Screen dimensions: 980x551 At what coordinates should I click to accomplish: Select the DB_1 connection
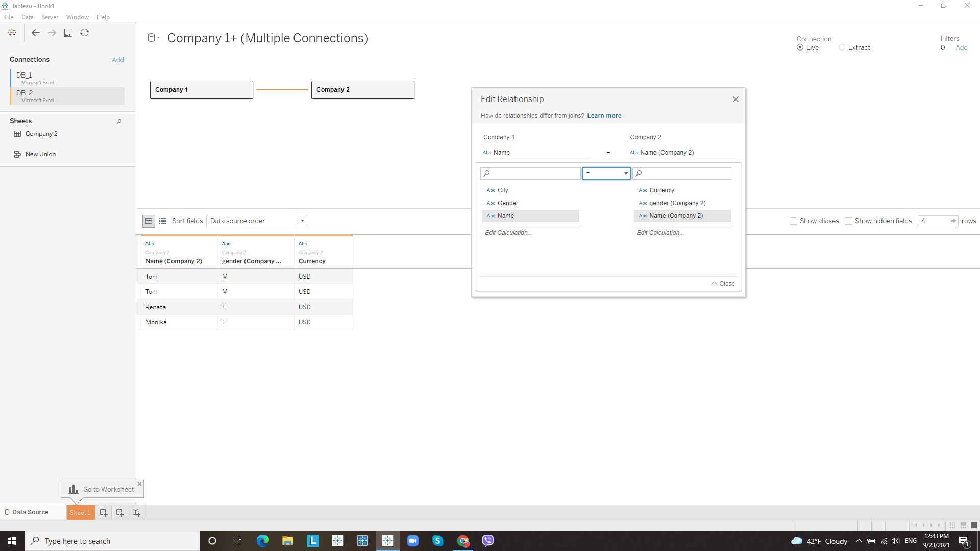click(67, 78)
